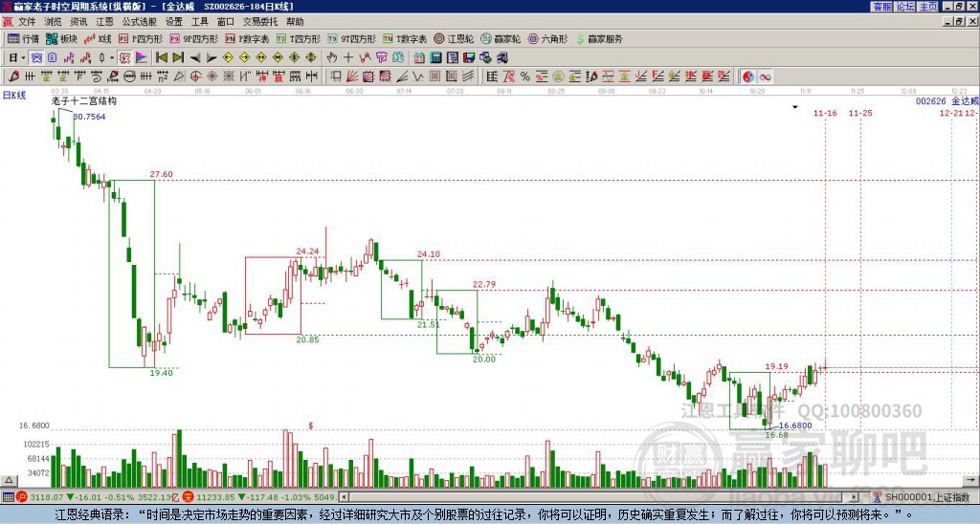Open the 交易委托 menu
The height and width of the screenshot is (524, 980).
(x=260, y=22)
